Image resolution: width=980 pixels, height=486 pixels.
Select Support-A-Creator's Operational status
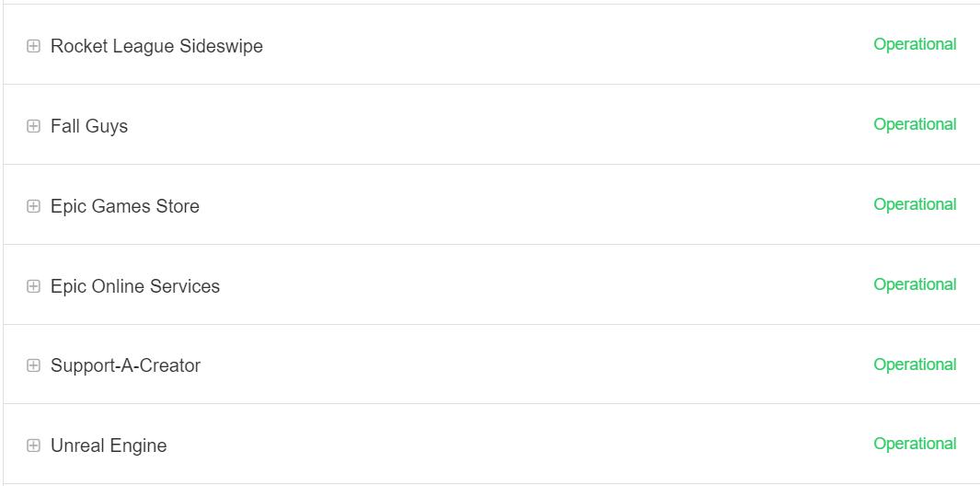tap(915, 364)
